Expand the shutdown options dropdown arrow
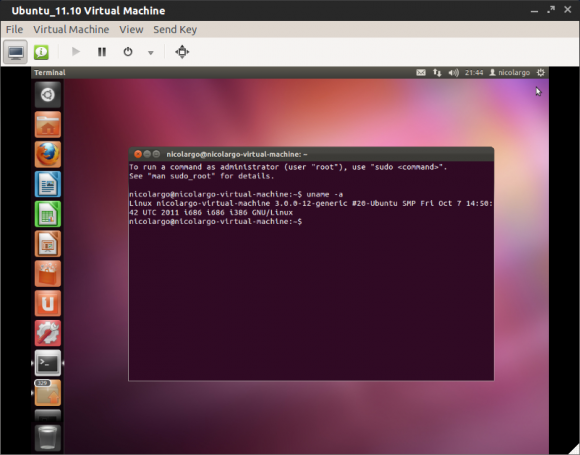This screenshot has height=455, width=580. pos(151,53)
